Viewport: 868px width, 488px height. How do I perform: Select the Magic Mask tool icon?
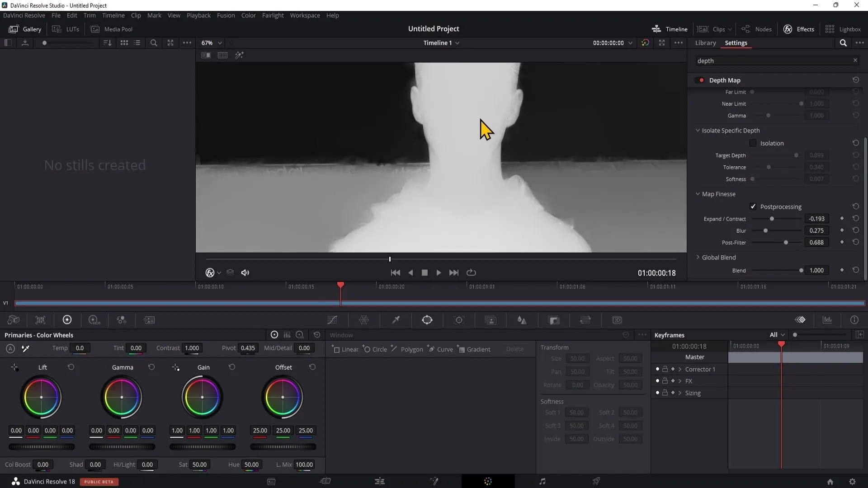[x=491, y=320]
